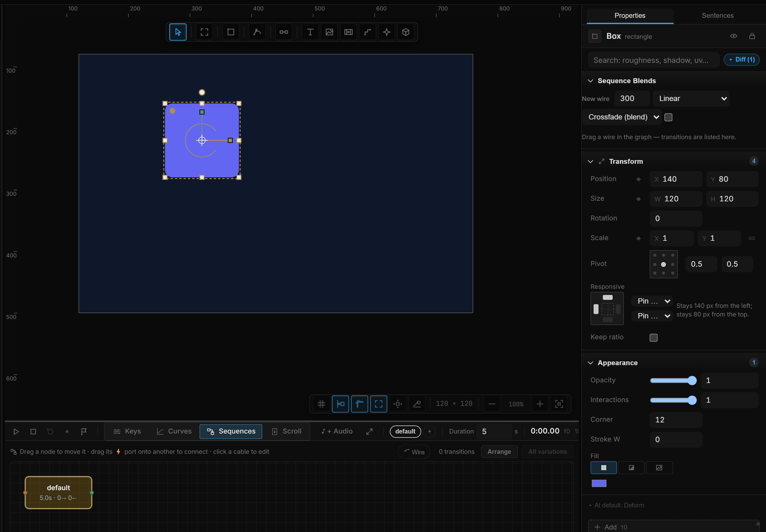Select the Text tool
Image resolution: width=766 pixels, height=532 pixels.
pos(310,32)
